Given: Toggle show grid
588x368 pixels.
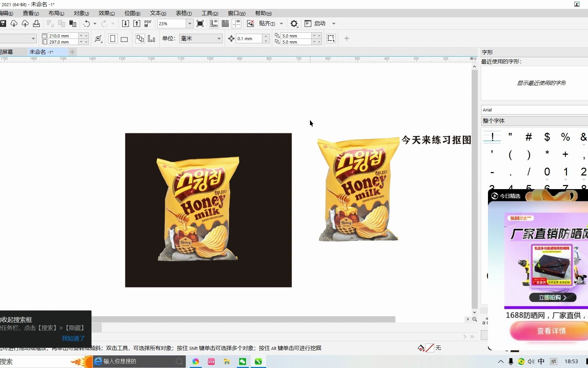Looking at the screenshot, I should [x=225, y=24].
